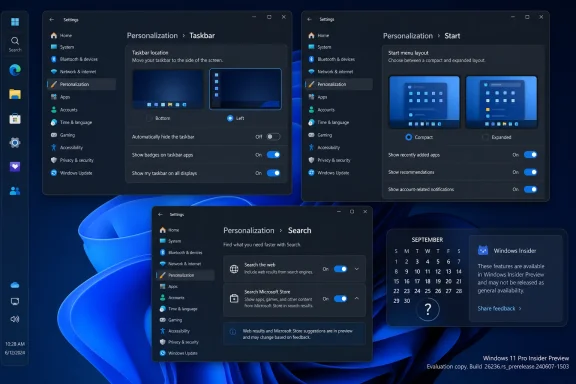576x384 pixels.
Task: Click the info icon in preview notice
Action: click(x=233, y=332)
